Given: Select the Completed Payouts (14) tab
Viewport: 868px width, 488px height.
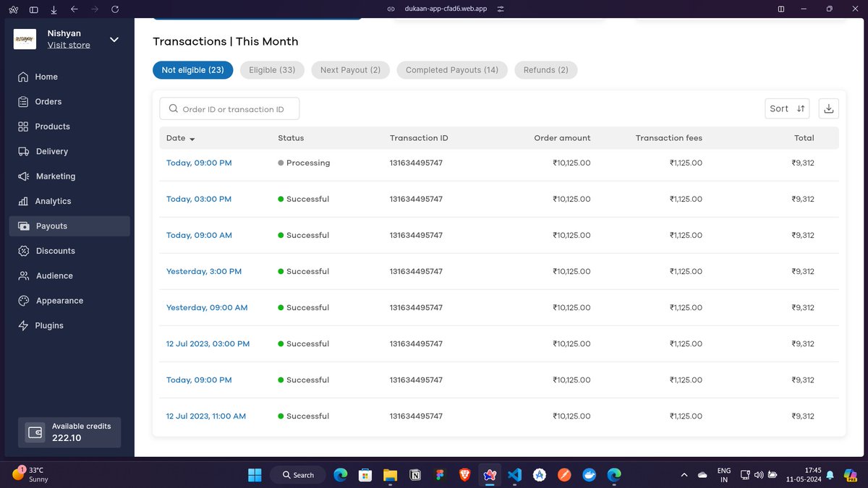Looking at the screenshot, I should coord(452,70).
